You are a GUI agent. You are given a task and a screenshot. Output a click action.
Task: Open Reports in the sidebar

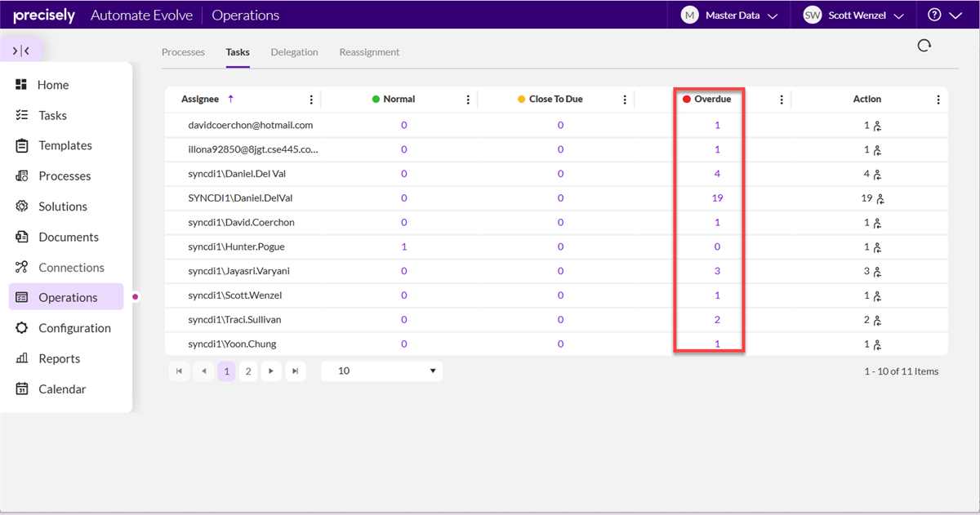[x=59, y=359]
